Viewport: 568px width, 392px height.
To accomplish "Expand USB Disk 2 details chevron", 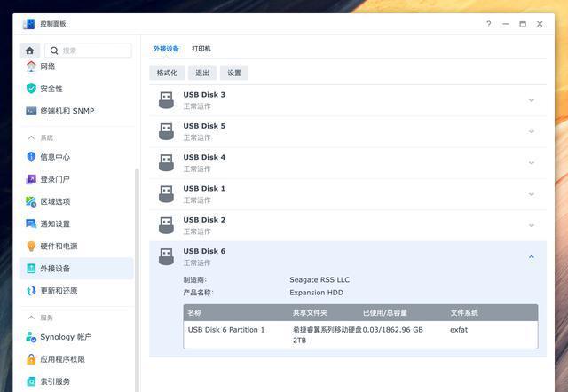I will pos(532,225).
